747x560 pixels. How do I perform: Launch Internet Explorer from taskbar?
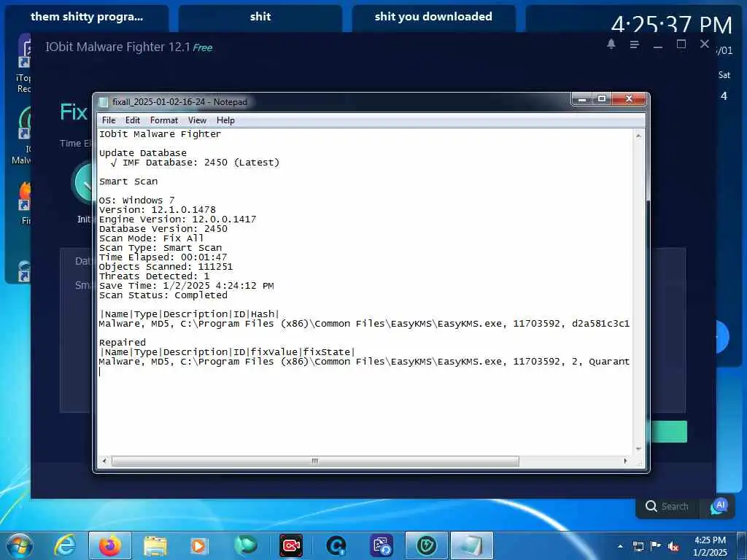65,545
